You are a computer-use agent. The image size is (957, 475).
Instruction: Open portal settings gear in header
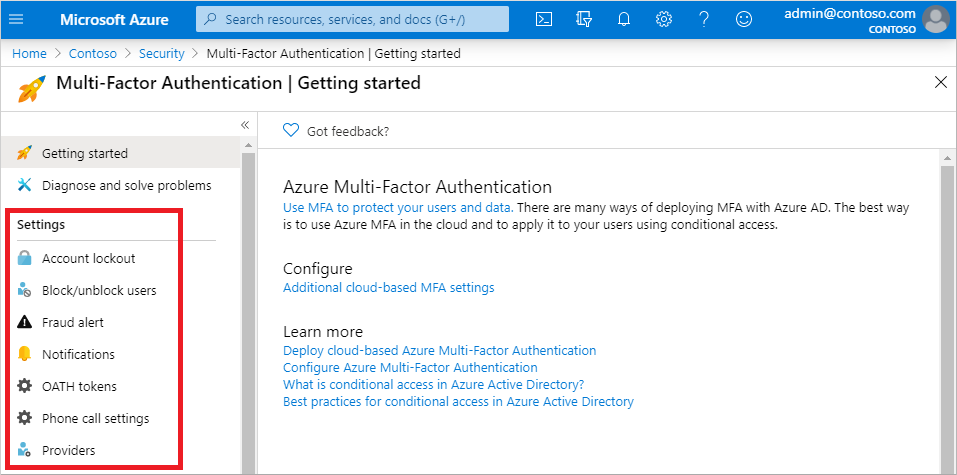(x=663, y=19)
